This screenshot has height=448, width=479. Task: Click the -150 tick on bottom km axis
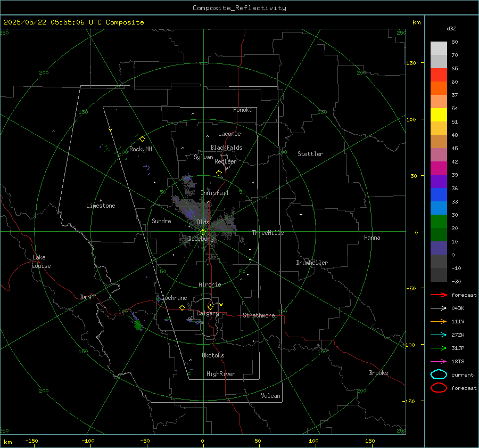pyautogui.click(x=31, y=441)
